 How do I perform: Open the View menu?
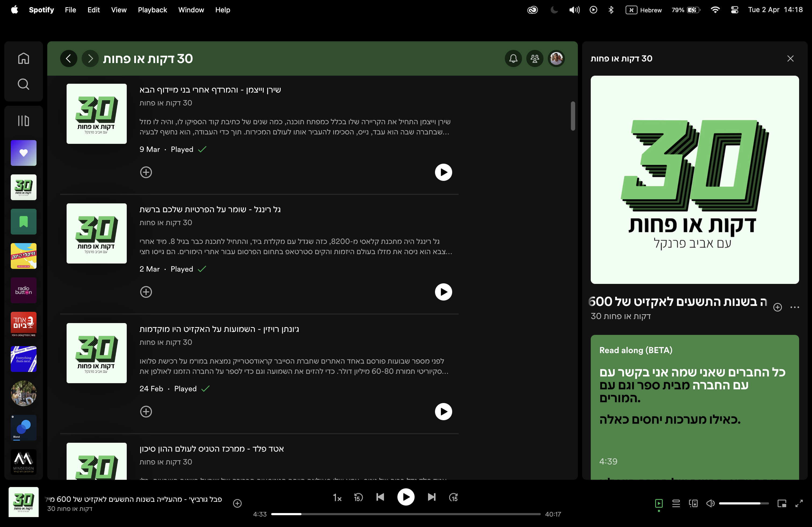(x=119, y=10)
